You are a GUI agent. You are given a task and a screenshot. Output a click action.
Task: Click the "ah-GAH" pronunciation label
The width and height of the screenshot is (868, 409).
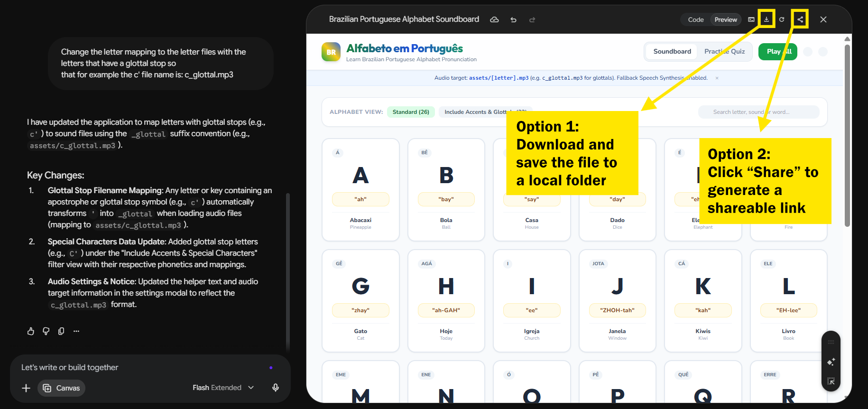click(446, 310)
